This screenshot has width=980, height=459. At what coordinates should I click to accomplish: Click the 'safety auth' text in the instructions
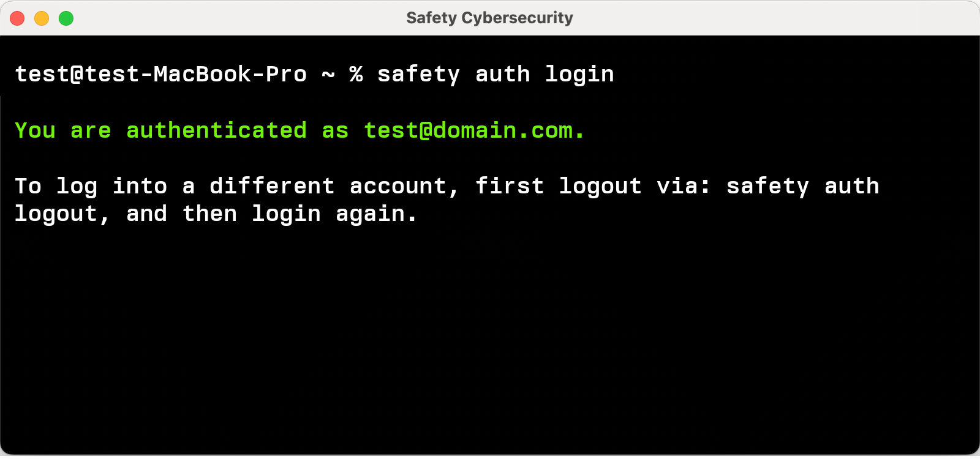click(802, 186)
